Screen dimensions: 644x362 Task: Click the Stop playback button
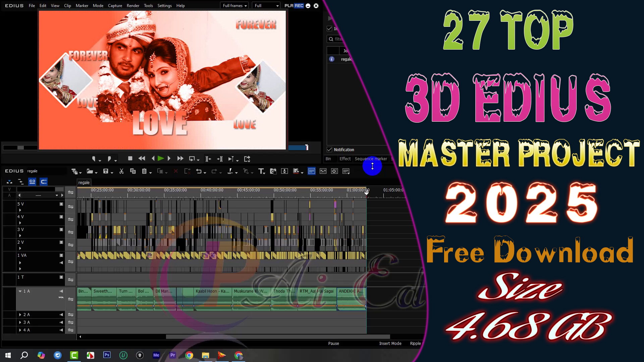pos(130,159)
